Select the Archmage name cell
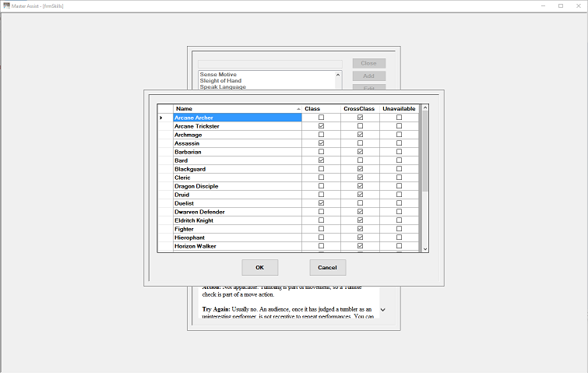 (x=238, y=135)
